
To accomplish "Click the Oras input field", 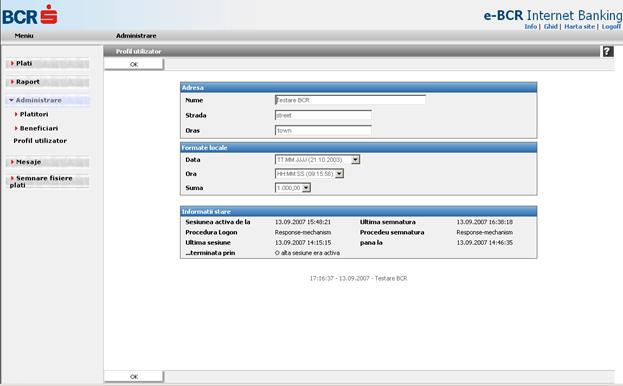I will pos(323,130).
